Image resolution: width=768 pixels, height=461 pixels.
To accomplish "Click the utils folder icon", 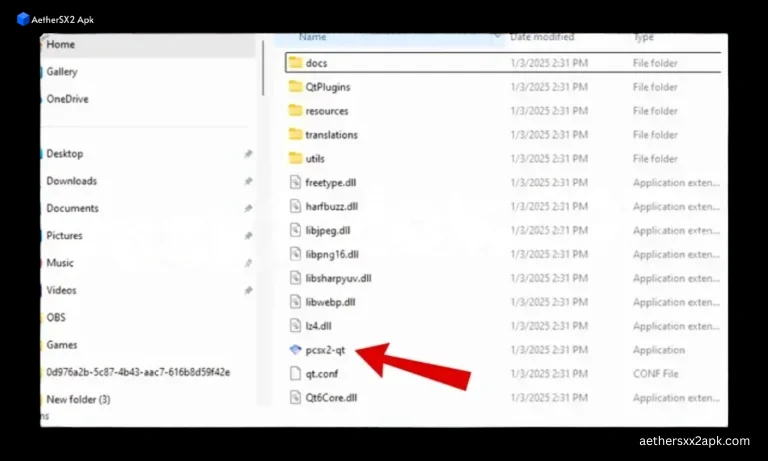I will [295, 158].
